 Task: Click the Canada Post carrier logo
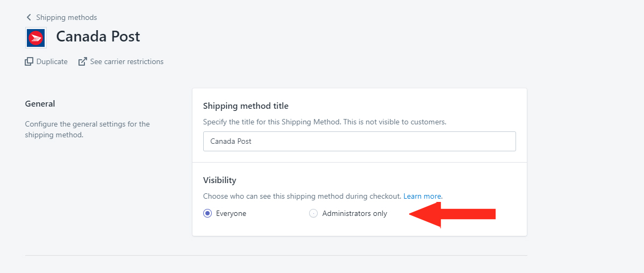[x=36, y=38]
